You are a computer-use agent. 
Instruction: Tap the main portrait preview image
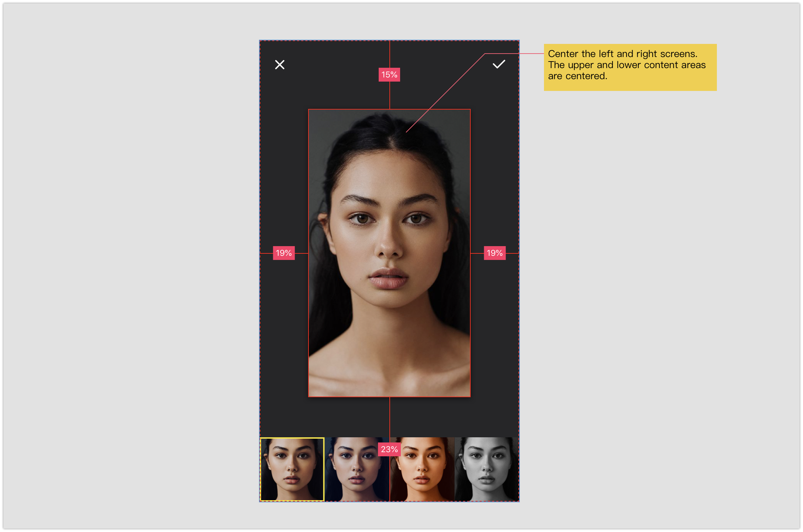tap(389, 253)
